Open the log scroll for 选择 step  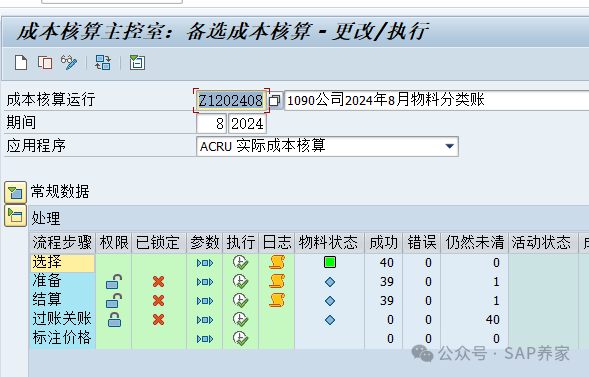pyautogui.click(x=277, y=262)
